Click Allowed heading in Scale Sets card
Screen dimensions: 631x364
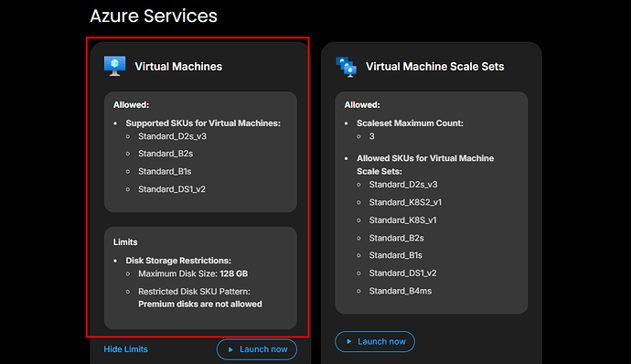tap(362, 104)
